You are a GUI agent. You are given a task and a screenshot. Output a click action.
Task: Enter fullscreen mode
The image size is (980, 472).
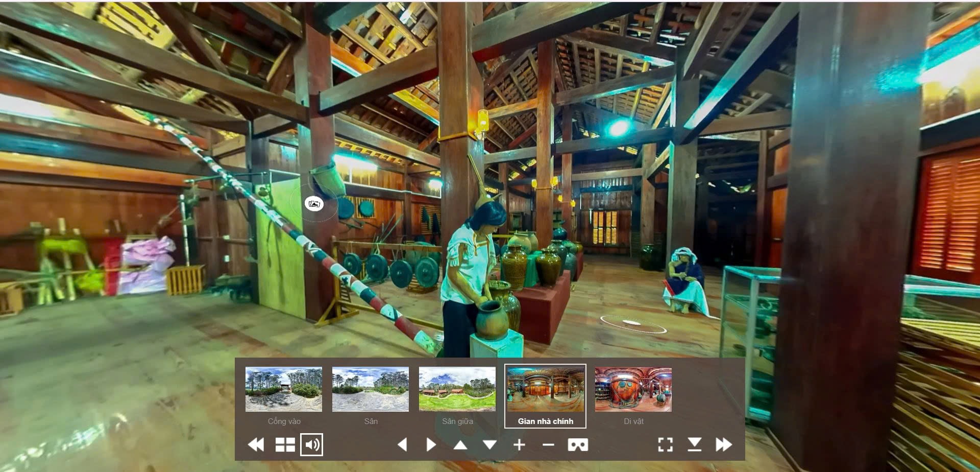pyautogui.click(x=665, y=444)
